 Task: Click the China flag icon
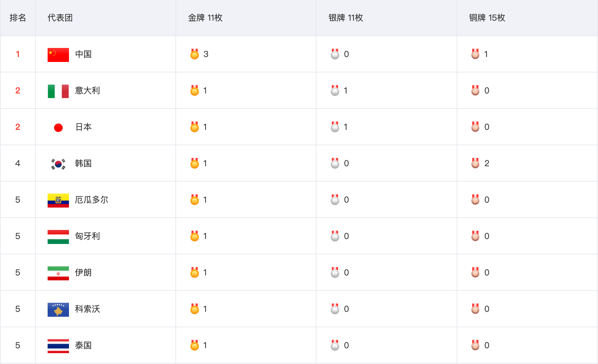[58, 55]
